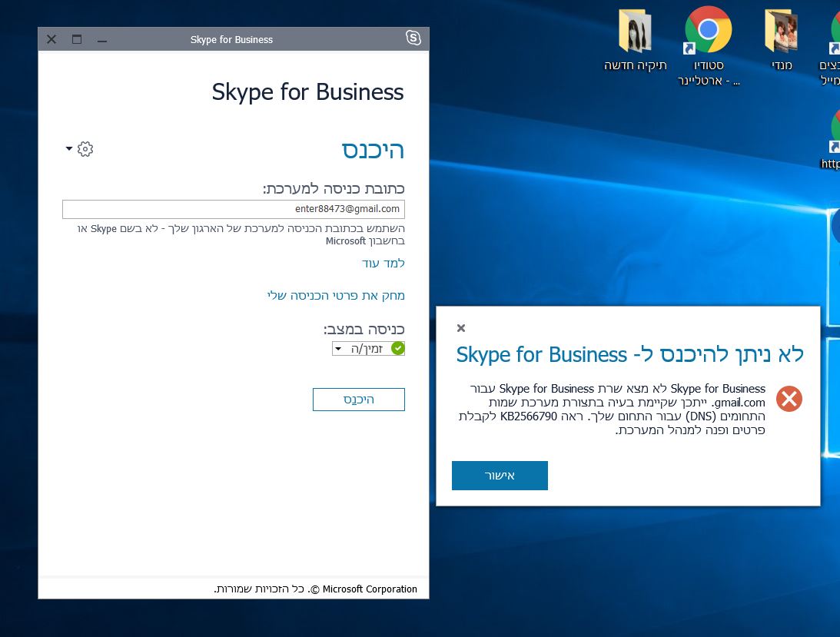
Task: Click the red error icon in the dialog
Action: (x=789, y=399)
